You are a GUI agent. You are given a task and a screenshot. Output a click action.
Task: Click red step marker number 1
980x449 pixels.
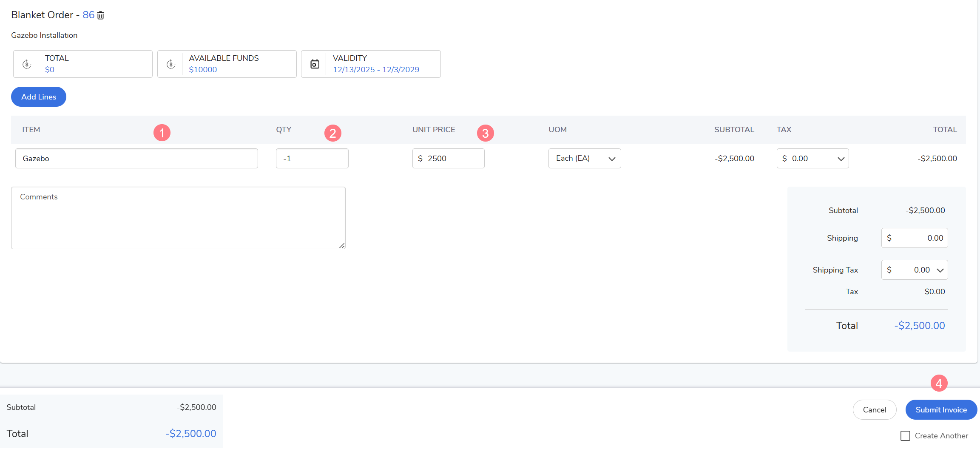point(162,133)
